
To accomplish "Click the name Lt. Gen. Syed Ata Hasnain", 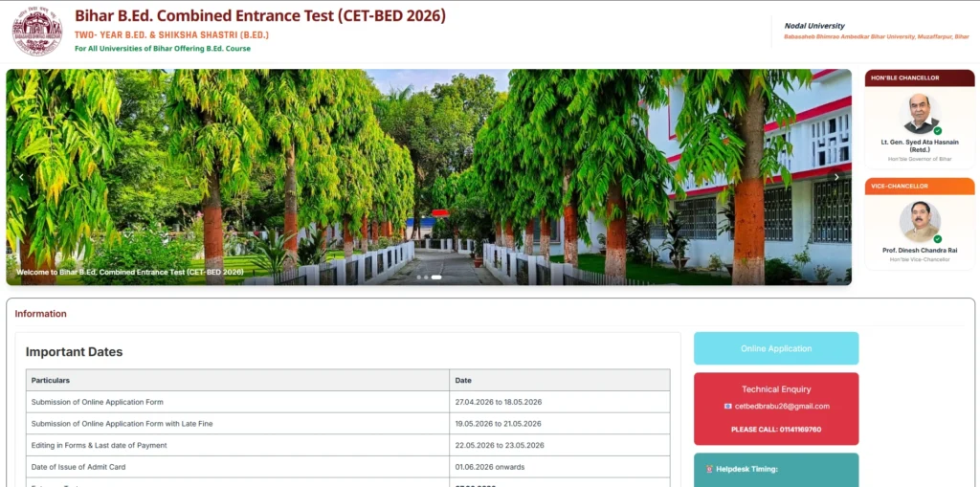I will coord(920,145).
